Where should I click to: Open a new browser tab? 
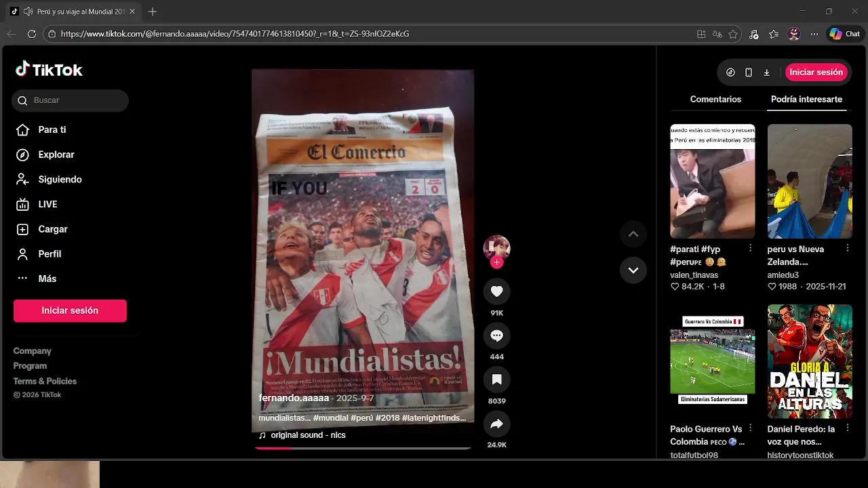coord(153,12)
